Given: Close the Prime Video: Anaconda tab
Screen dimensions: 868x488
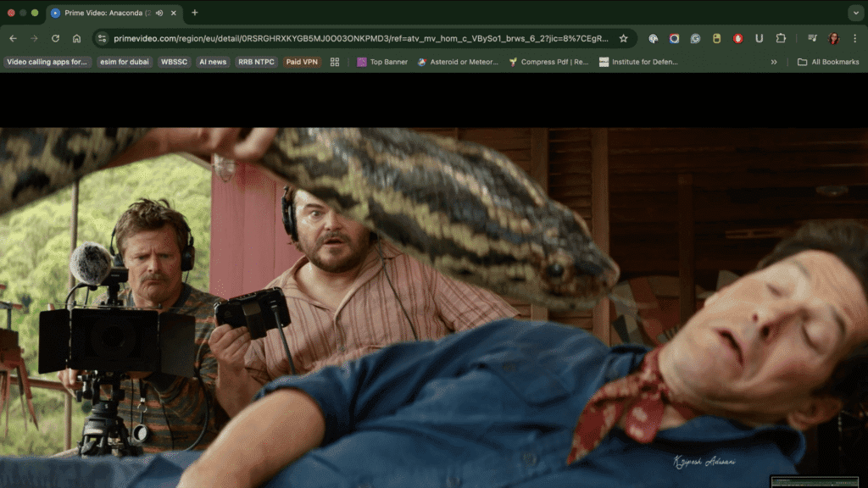Looking at the screenshot, I should point(173,13).
